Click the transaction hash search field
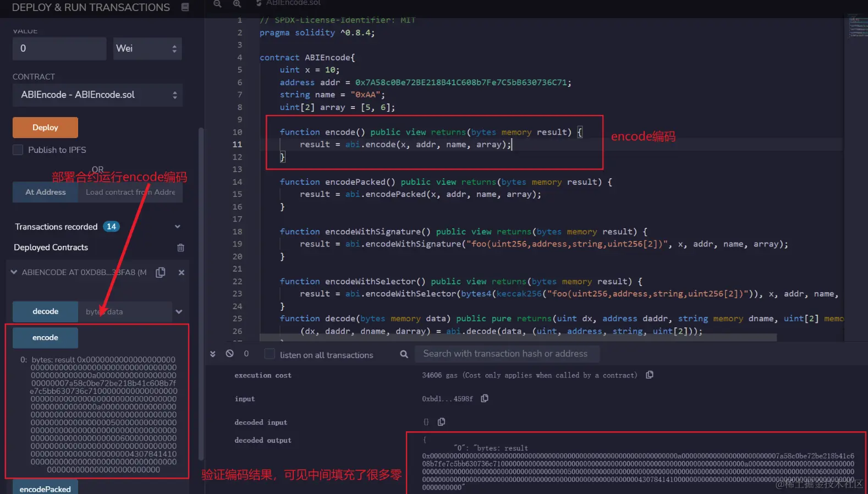 (507, 354)
